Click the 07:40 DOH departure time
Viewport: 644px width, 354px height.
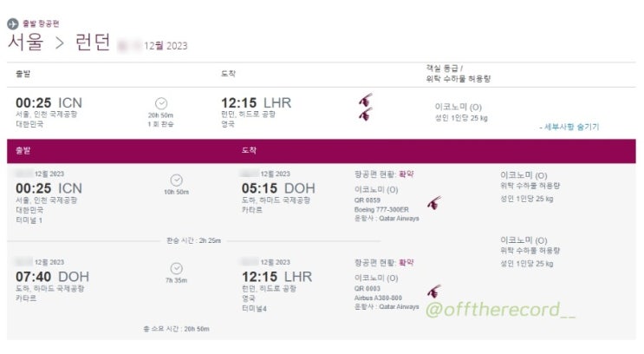52,276
